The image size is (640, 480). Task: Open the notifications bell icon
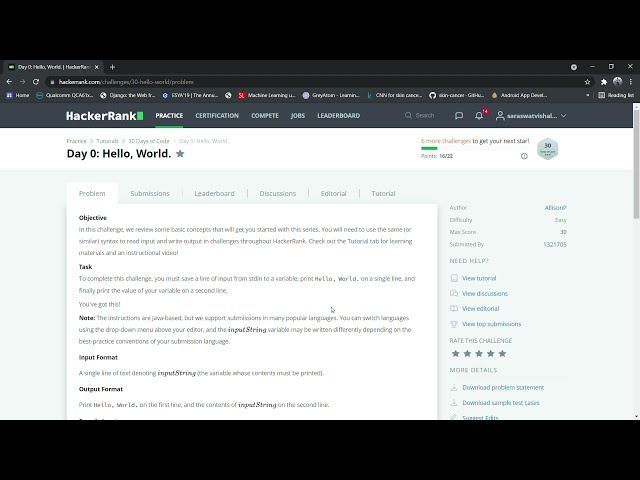[479, 116]
